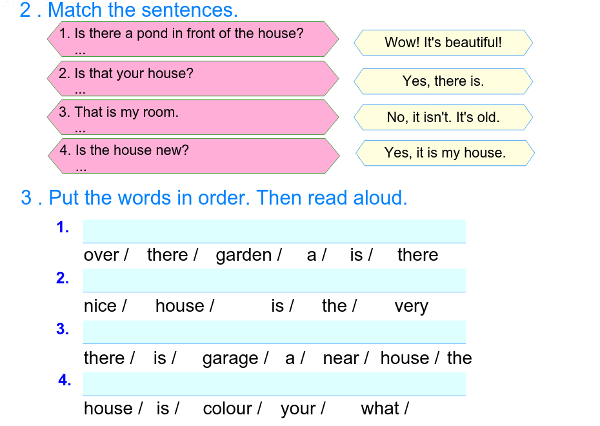The height and width of the screenshot is (426, 600).
Task: Click the word 'what' in the last set
Action: (x=380, y=408)
